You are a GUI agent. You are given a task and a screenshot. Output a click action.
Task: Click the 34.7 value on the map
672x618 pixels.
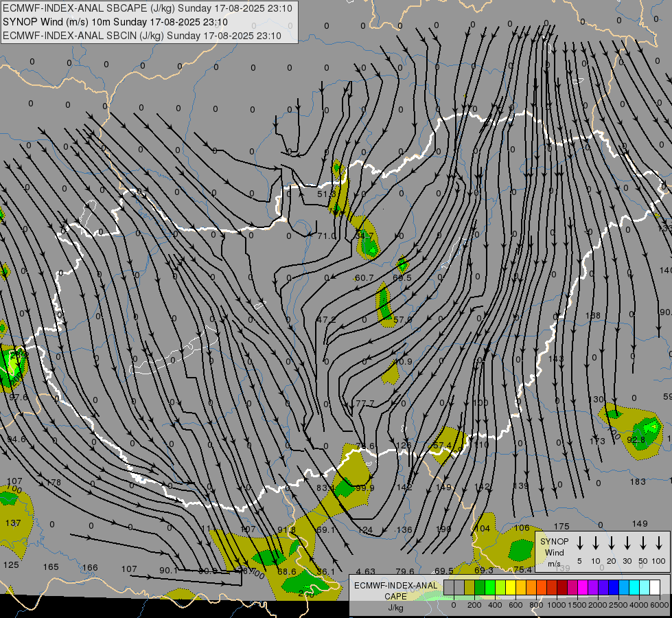364,236
